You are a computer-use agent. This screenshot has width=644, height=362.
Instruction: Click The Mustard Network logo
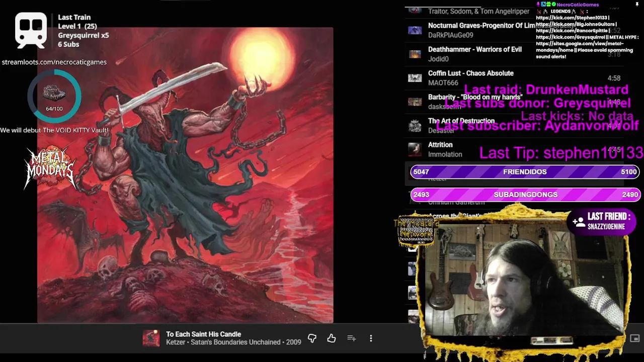[416, 231]
